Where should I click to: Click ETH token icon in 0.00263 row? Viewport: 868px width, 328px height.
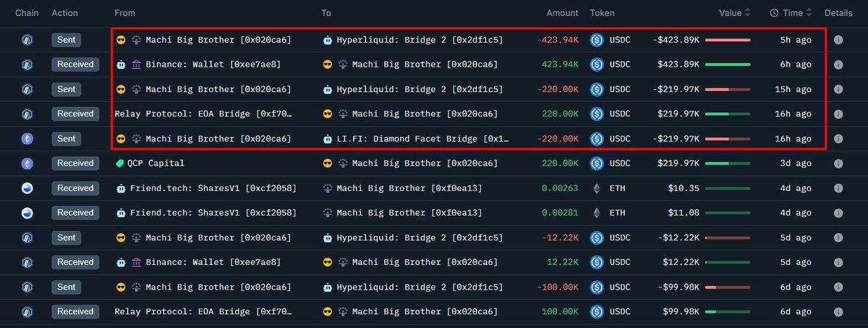[597, 188]
